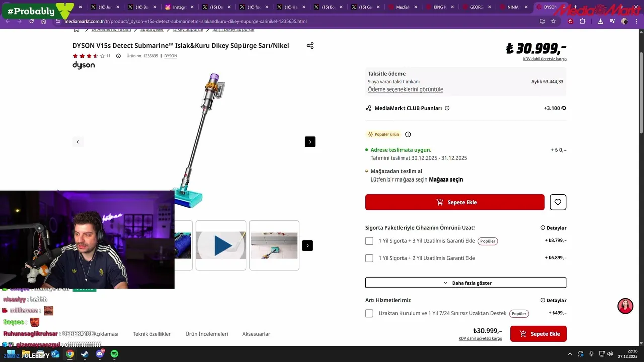Viewport: 644px width, 362px height.
Task: Open the DYSON brand link near product number
Action: [170, 56]
